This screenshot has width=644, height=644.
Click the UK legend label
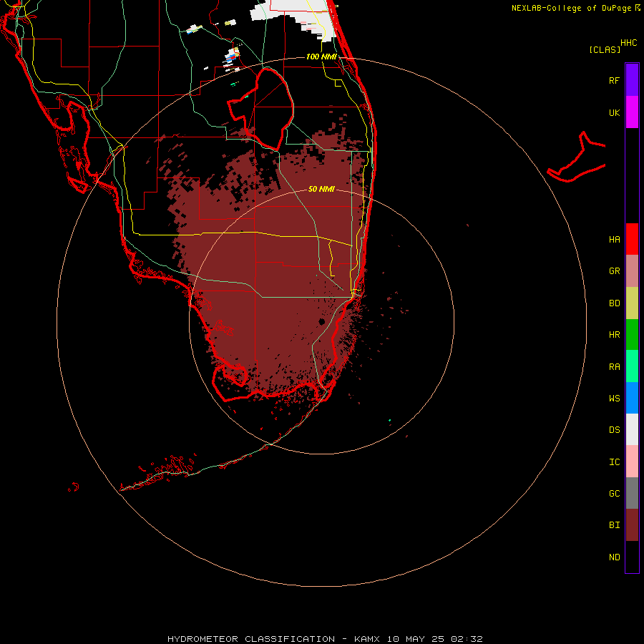pyautogui.click(x=614, y=112)
